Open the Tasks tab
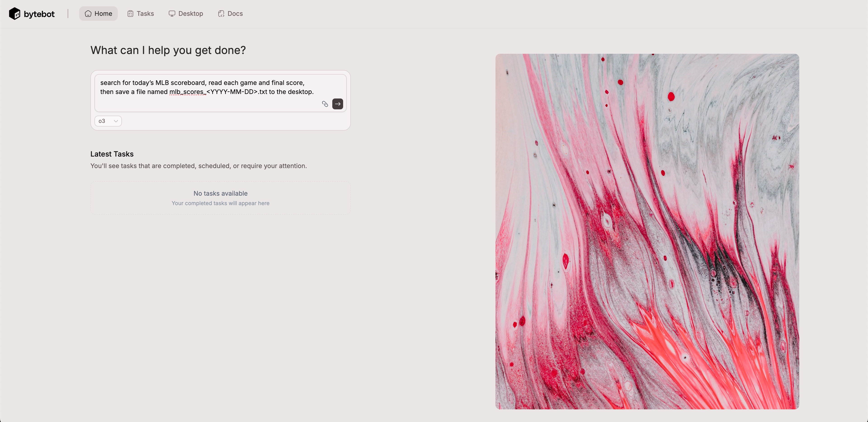The height and width of the screenshot is (422, 868). [x=141, y=14]
